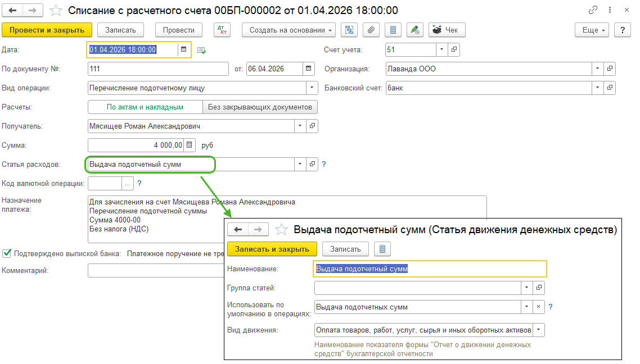Close the document window with X
Viewport: 640px width, 364px height.
tap(627, 10)
